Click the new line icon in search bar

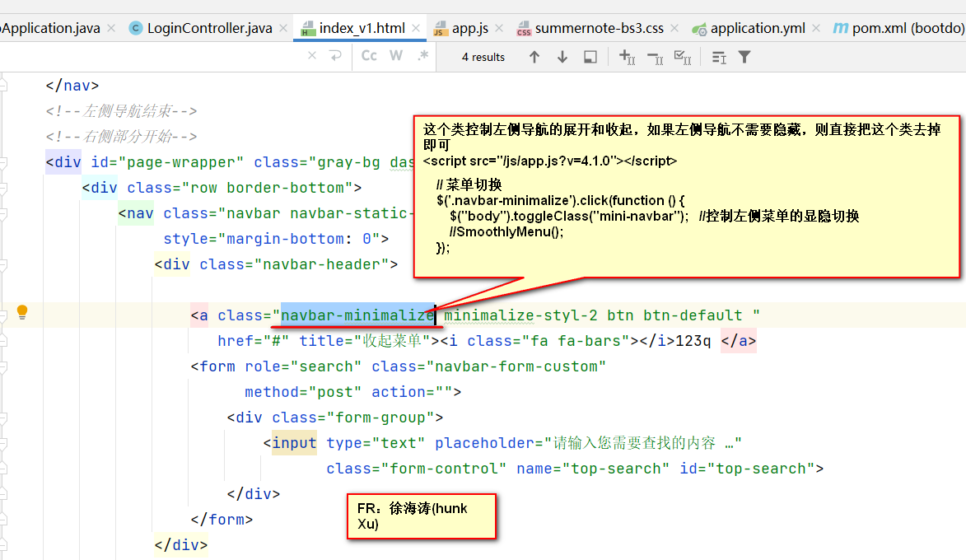click(x=335, y=56)
